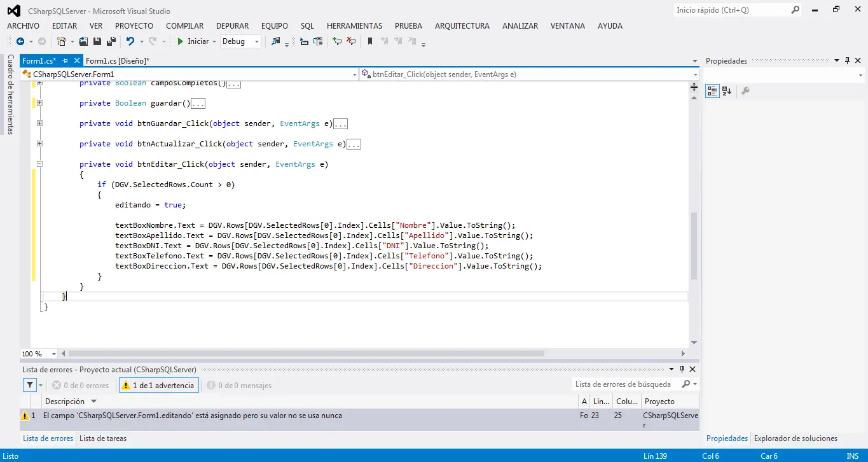Expand the collapsed btnActualizar_Click method
This screenshot has height=462, width=868.
39,144
